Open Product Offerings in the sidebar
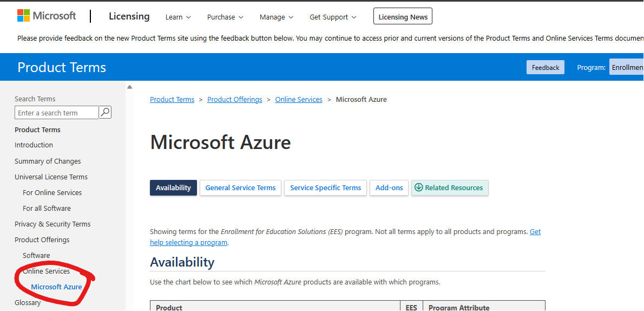This screenshot has width=644, height=311. [x=42, y=239]
